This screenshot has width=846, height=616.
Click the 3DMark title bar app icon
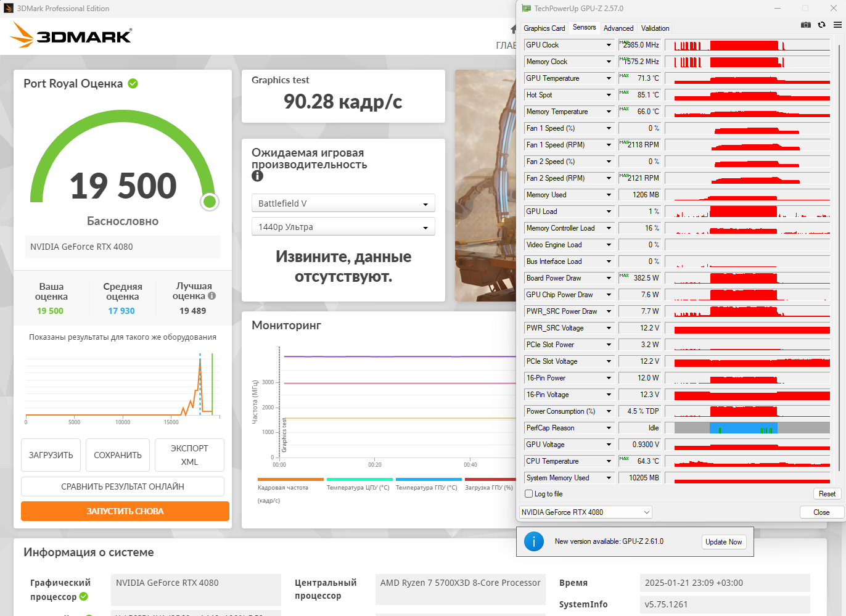pyautogui.click(x=9, y=9)
